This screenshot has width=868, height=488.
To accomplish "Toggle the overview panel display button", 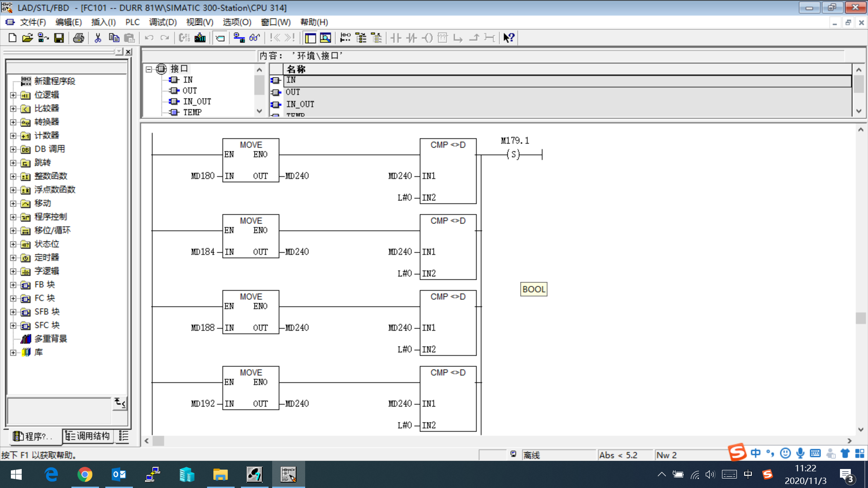I will [x=310, y=38].
